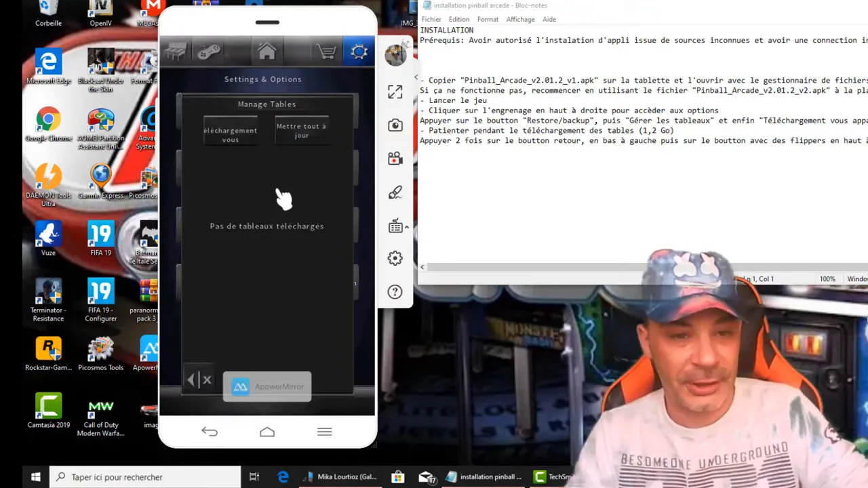Viewport: 868px width, 488px height.
Task: Take a screenshot with the camera icon
Action: [x=395, y=125]
